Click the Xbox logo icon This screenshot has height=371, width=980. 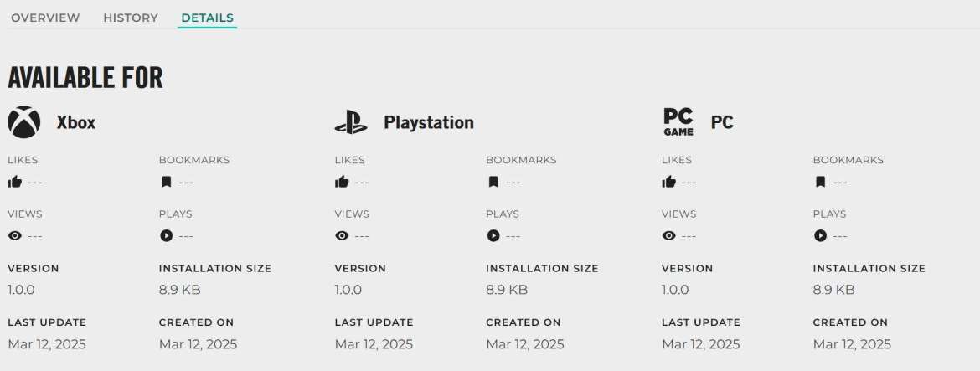pyautogui.click(x=24, y=122)
